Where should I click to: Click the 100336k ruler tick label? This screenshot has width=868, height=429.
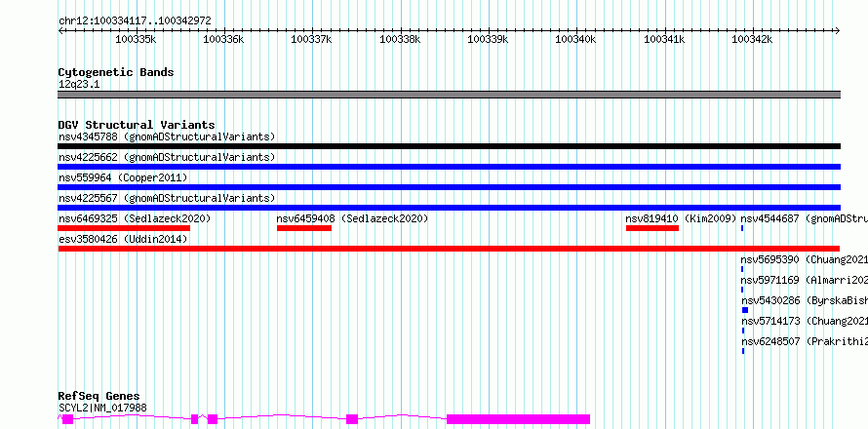[x=223, y=39]
